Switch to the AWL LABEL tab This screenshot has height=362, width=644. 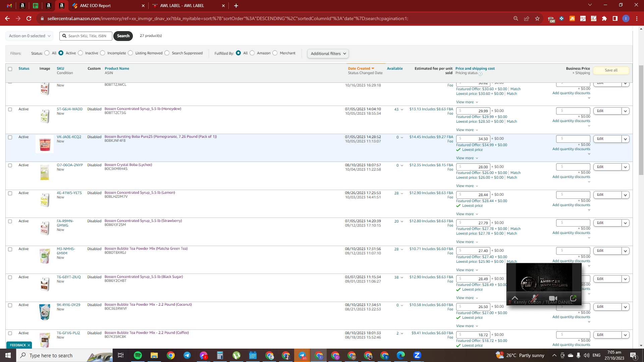pos(189,5)
